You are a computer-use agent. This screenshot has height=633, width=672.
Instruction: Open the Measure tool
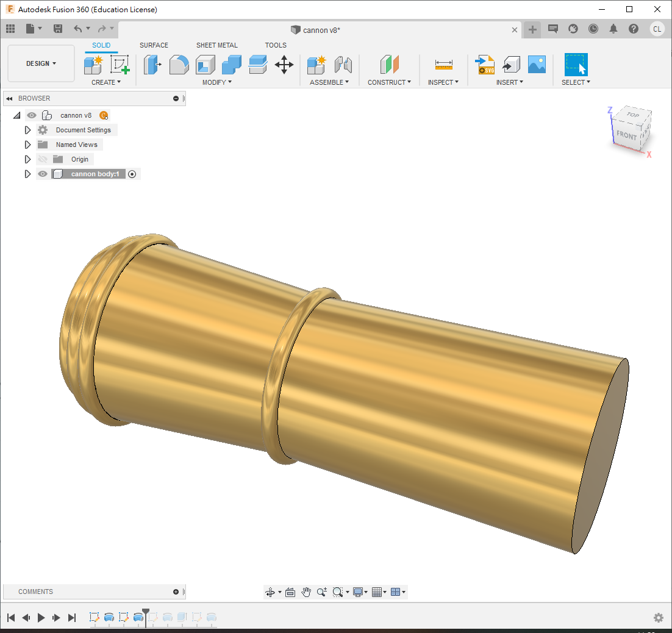point(443,64)
